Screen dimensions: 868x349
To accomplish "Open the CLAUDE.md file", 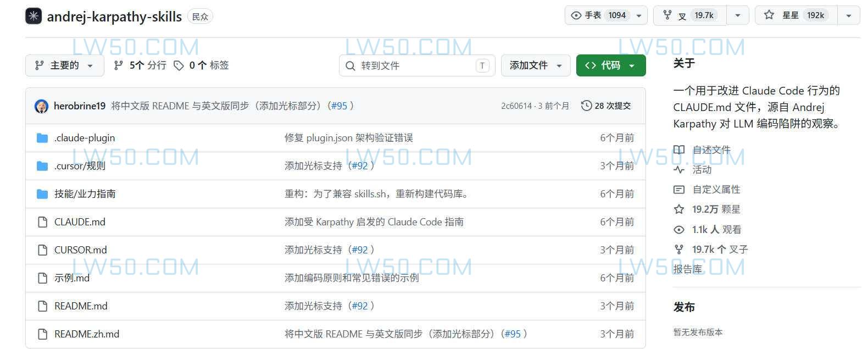I will pyautogui.click(x=80, y=222).
